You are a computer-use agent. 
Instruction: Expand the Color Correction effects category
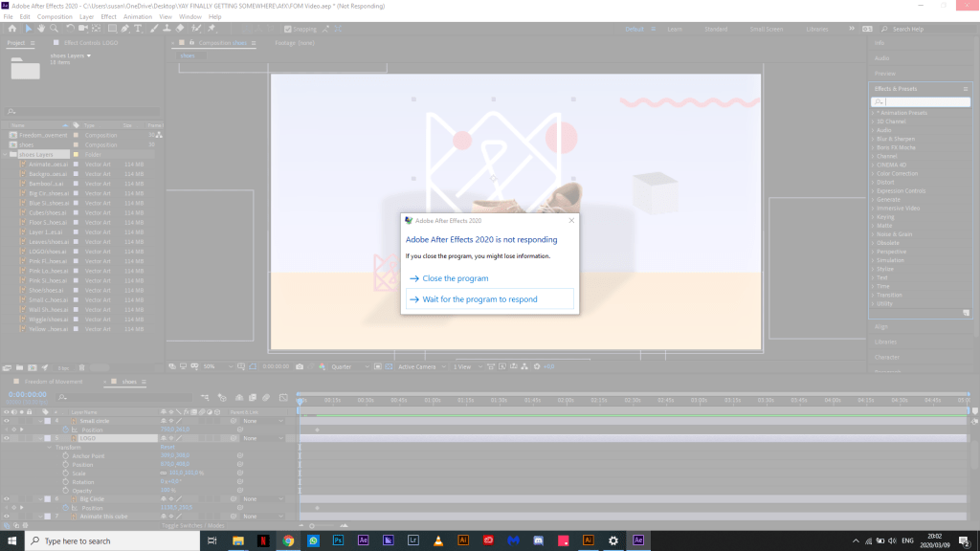[874, 173]
